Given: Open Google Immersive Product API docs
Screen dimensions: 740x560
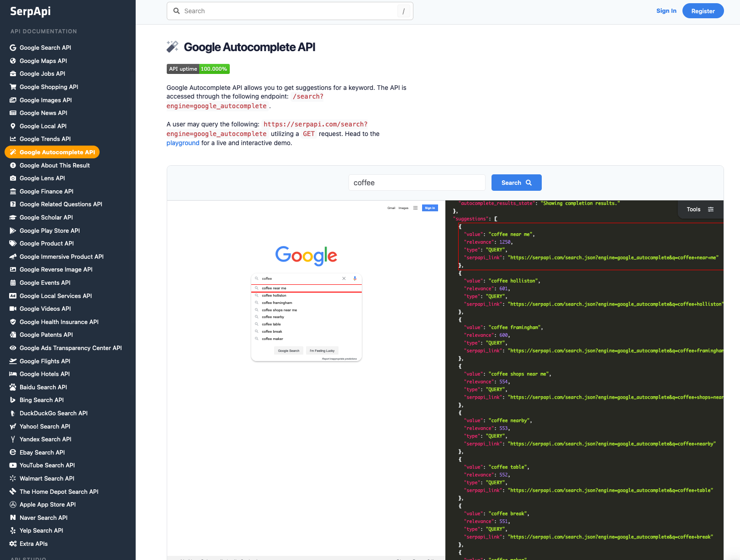Looking at the screenshot, I should pos(62,256).
